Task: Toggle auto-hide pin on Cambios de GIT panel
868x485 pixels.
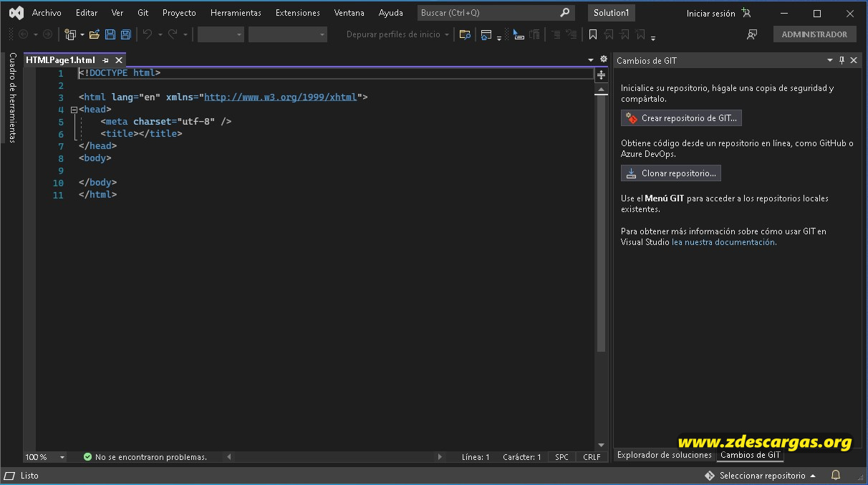Action: [x=842, y=61]
